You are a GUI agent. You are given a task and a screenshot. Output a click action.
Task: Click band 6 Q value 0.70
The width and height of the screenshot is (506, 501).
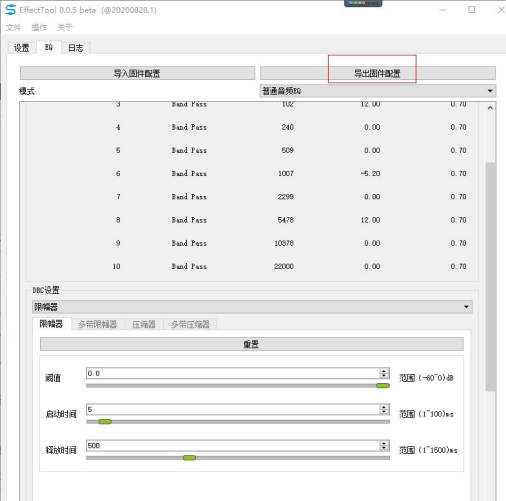pos(458,173)
